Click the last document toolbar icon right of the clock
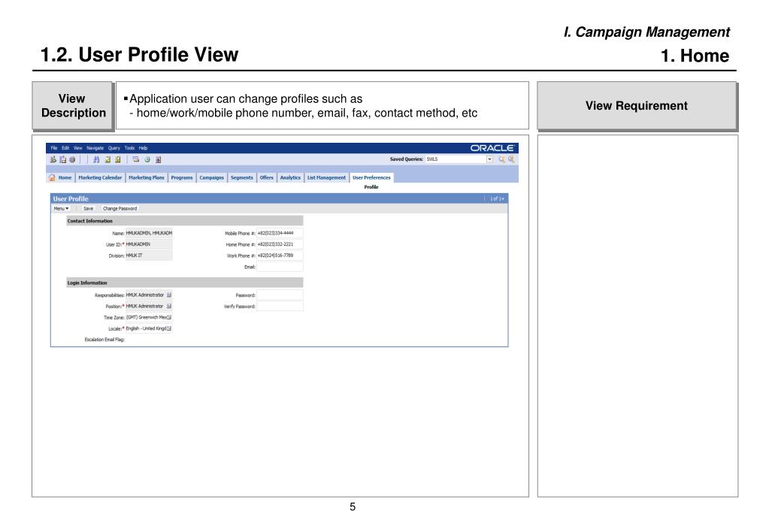This screenshot has width=769, height=532. [158, 159]
